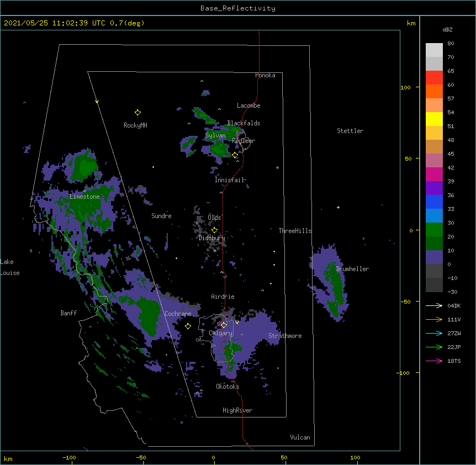This screenshot has width=476, height=465.
Task: Click the Strathmore city label
Action: 285,336
